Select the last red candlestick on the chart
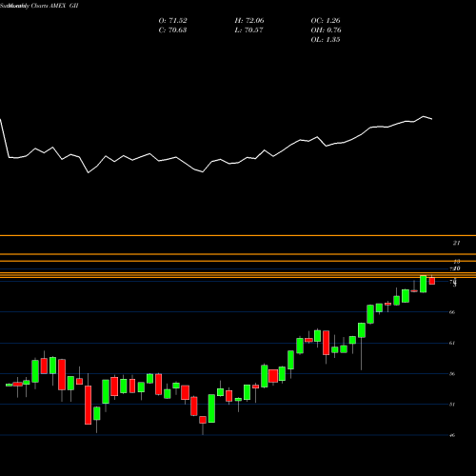Image resolution: width=476 pixels, height=476 pixels. coord(432,281)
